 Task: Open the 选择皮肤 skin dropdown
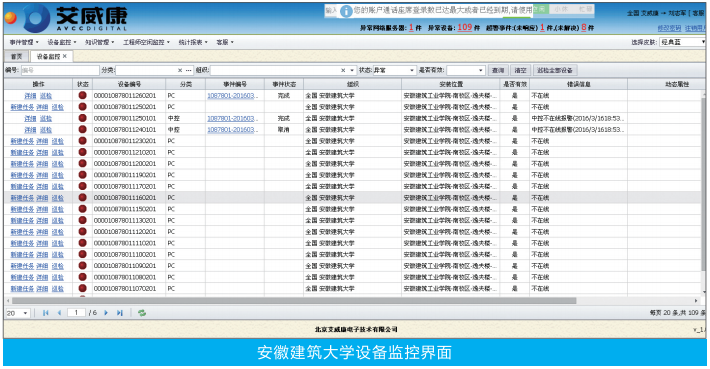click(x=683, y=42)
